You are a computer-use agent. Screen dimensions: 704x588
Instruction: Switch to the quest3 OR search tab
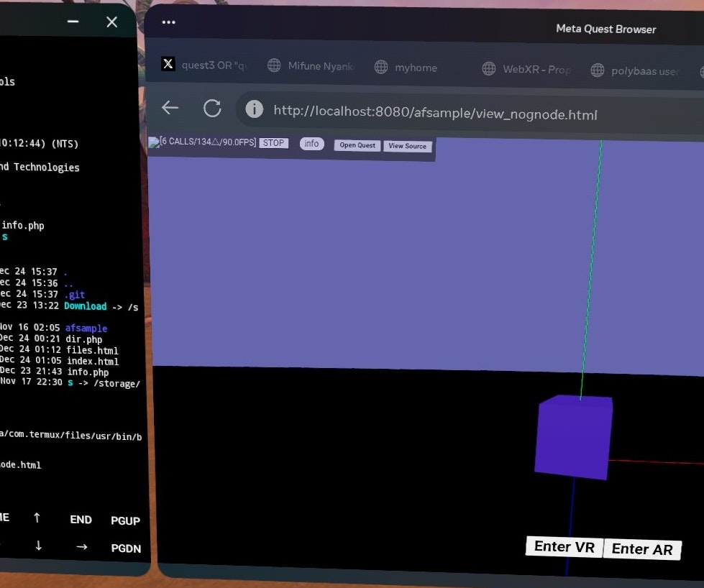click(x=204, y=65)
